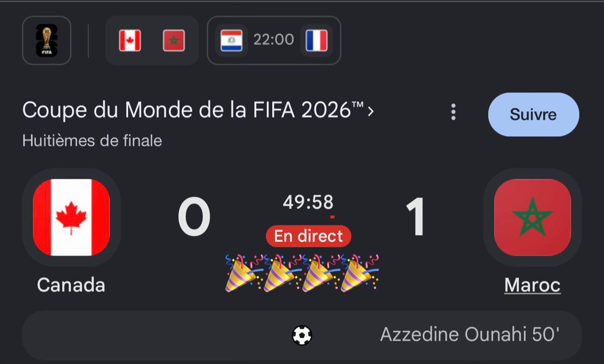Select the Morocco flag in top match chip
604x364 pixels.
[x=174, y=41]
